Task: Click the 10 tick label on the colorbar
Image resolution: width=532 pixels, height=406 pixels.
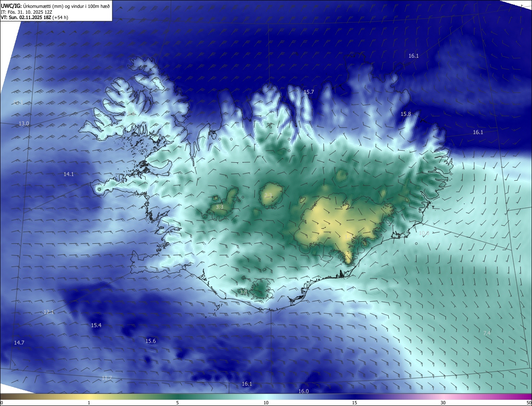Action: (266, 403)
